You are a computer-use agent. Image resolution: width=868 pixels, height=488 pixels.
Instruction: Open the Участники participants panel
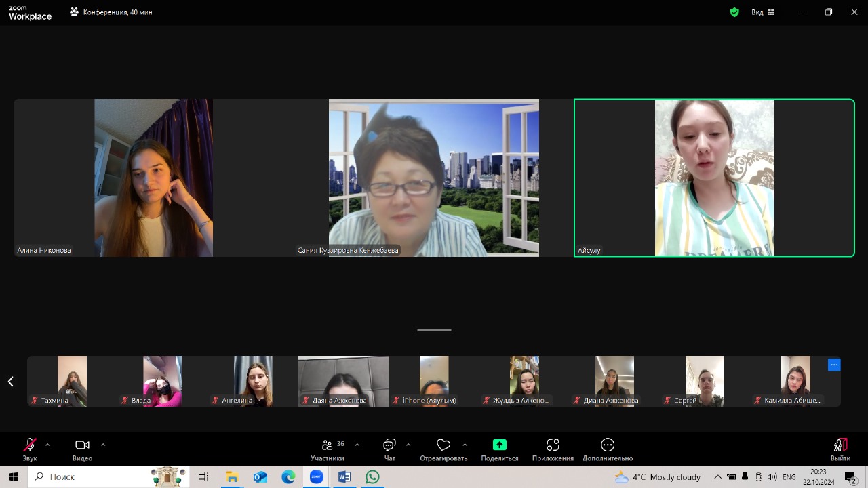point(328,445)
